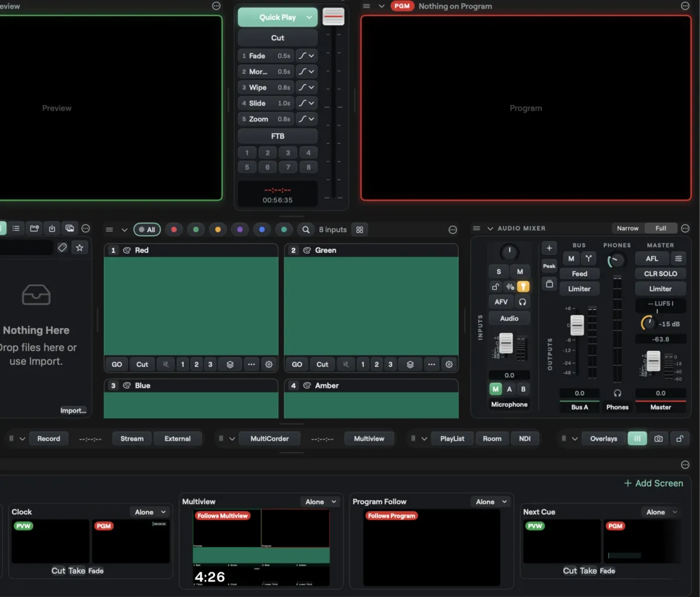The image size is (700, 597).
Task: Open the Clock screen Alone dropdown
Action: (150, 512)
